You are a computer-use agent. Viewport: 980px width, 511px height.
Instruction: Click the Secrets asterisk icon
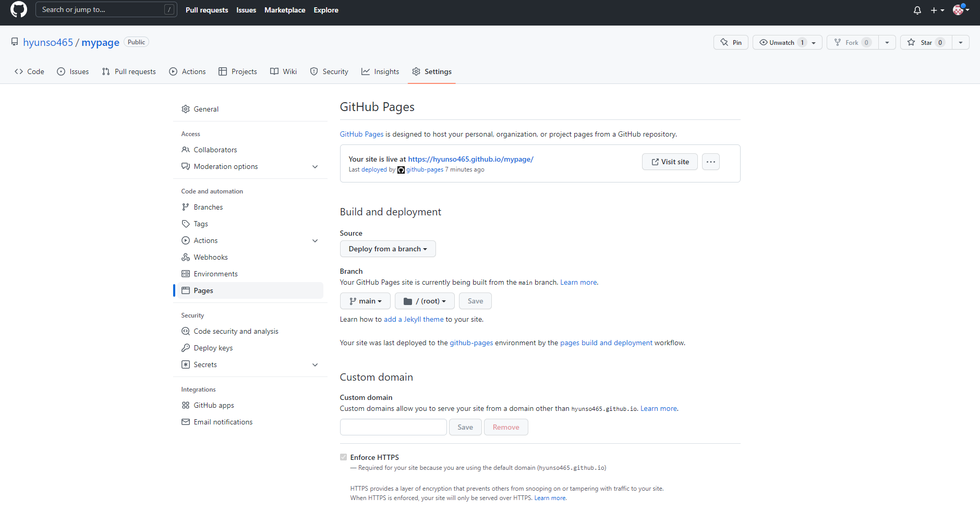[186, 364]
